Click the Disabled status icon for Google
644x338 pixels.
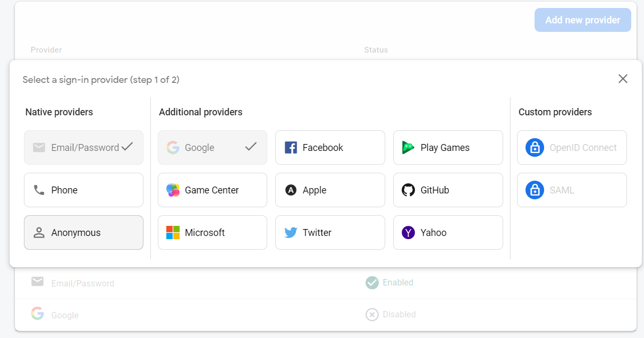pyautogui.click(x=372, y=315)
